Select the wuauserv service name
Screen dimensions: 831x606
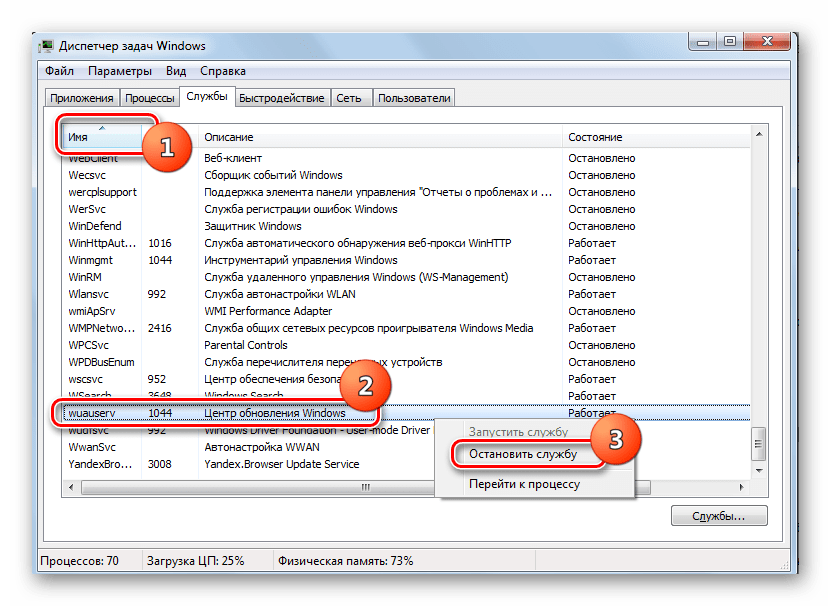click(92, 413)
